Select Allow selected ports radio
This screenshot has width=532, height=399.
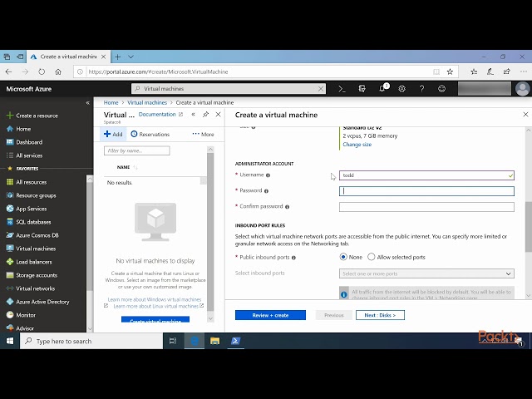tap(372, 257)
